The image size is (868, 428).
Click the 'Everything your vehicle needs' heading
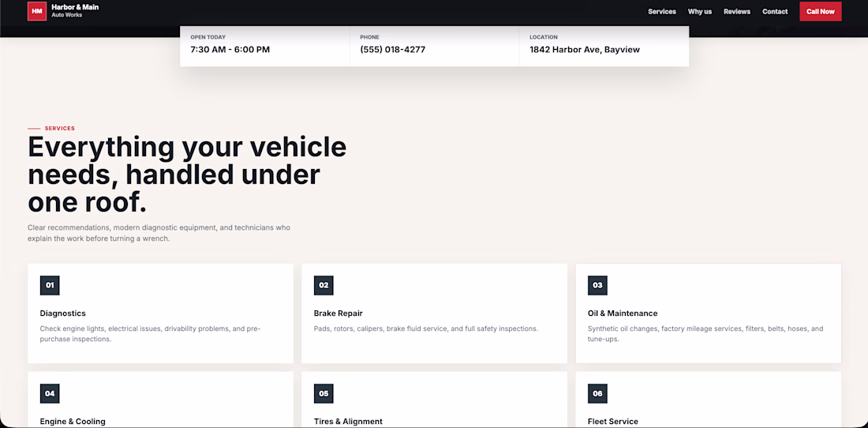tap(187, 175)
